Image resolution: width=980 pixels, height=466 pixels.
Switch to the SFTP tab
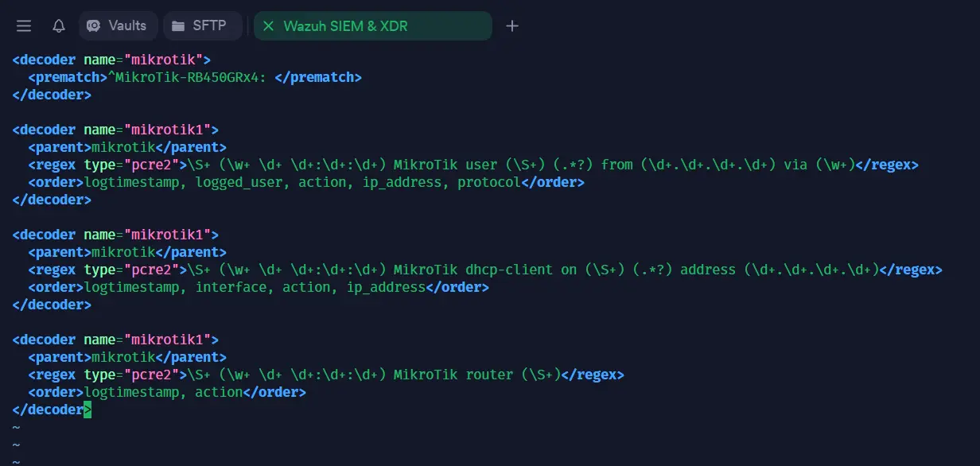pos(209,26)
